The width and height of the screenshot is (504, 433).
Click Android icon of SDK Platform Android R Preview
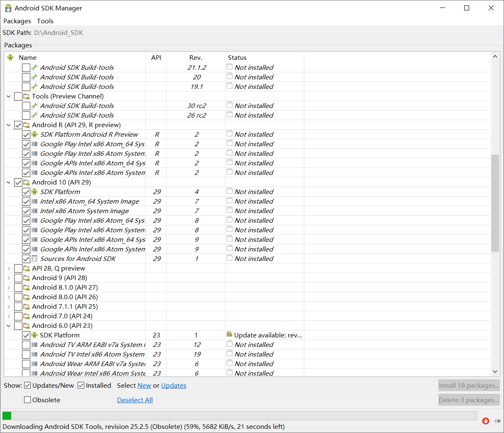tap(35, 134)
